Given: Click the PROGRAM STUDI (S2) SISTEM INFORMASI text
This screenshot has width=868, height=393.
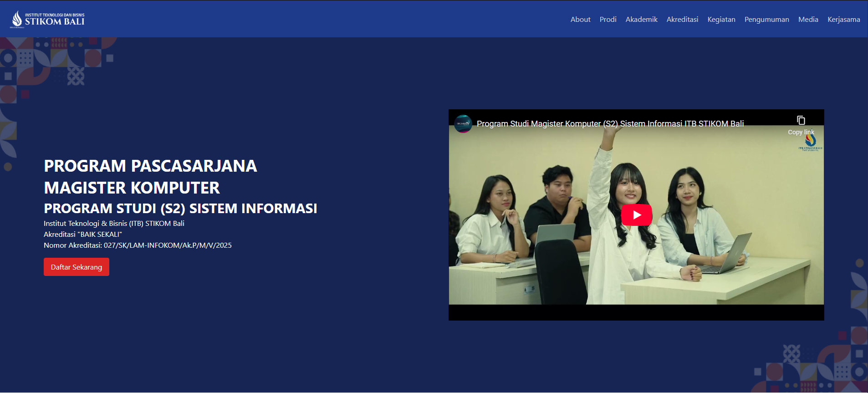Looking at the screenshot, I should [180, 208].
